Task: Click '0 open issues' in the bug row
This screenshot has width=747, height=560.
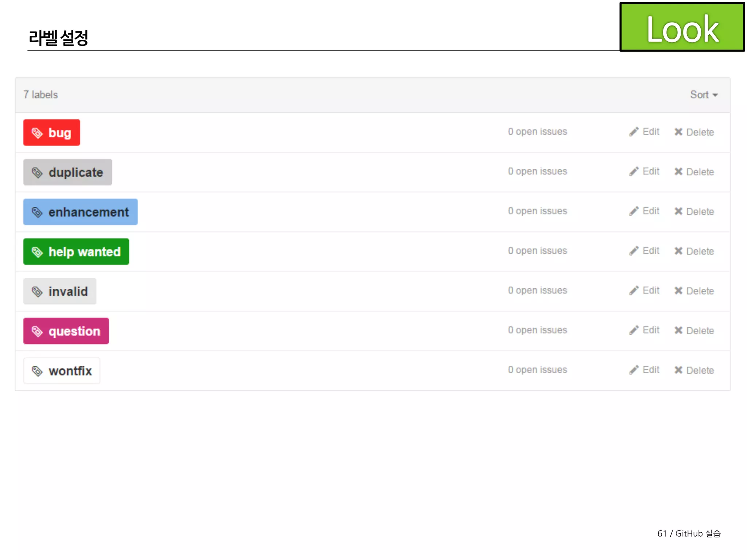Action: click(538, 132)
